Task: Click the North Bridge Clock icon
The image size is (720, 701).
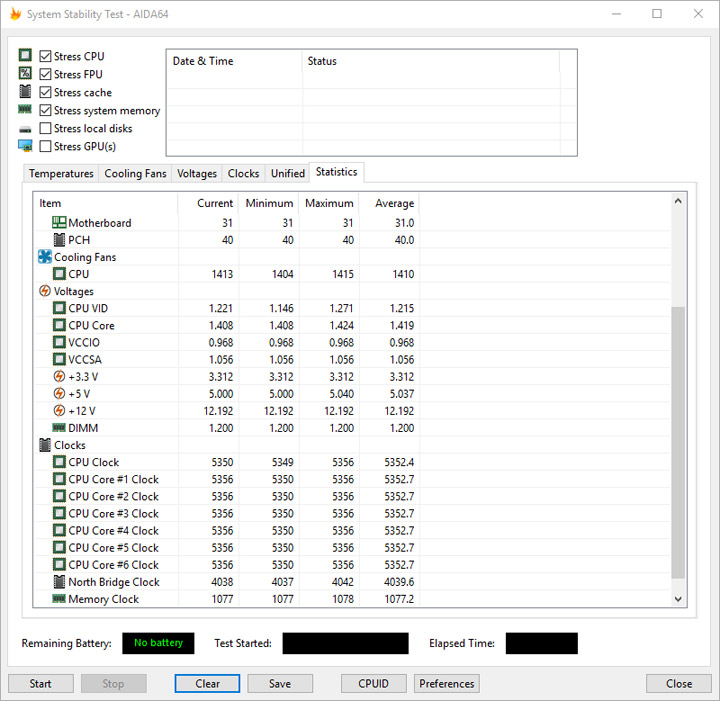Action: tap(59, 582)
